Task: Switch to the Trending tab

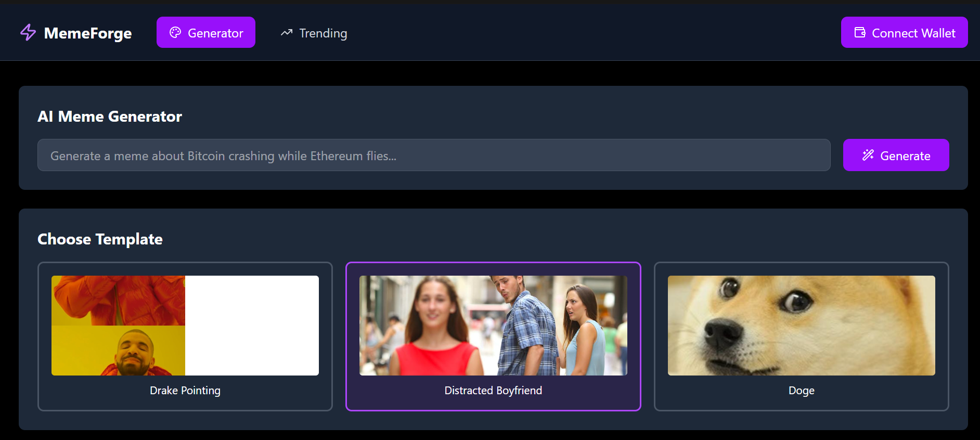Action: click(x=314, y=33)
